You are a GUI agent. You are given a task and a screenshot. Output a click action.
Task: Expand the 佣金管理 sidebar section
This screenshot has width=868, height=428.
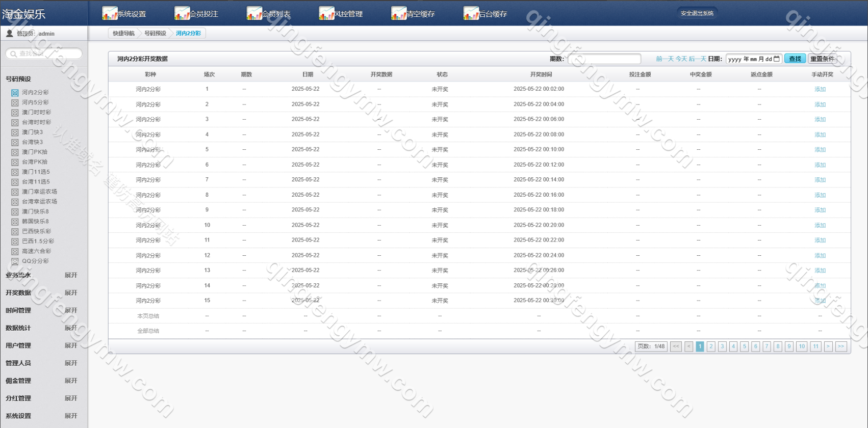71,381
